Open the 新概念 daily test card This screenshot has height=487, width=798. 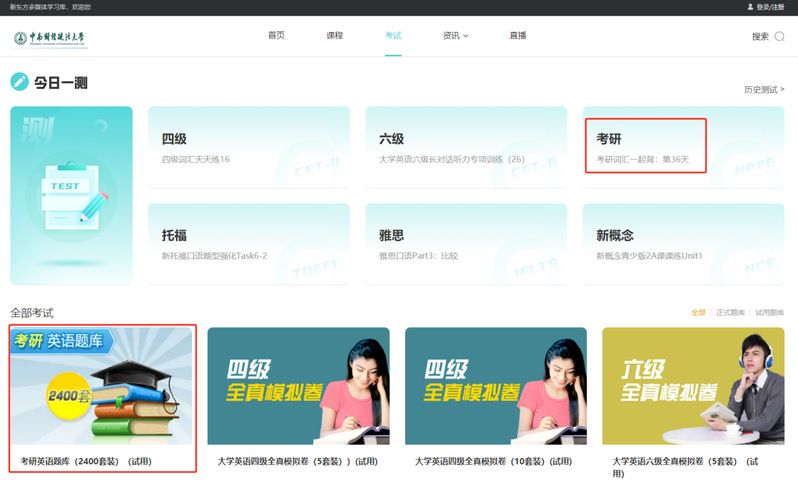click(x=683, y=244)
